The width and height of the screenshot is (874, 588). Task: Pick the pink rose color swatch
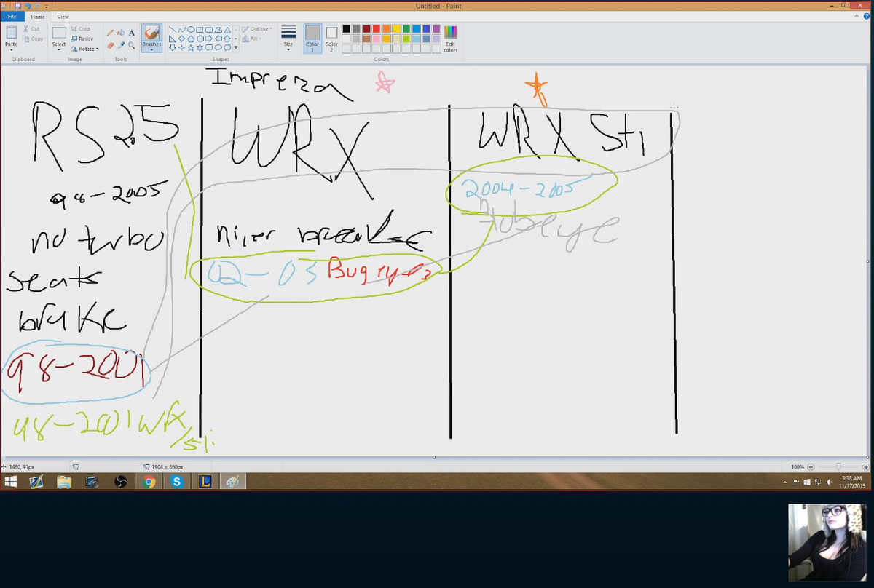coord(377,39)
